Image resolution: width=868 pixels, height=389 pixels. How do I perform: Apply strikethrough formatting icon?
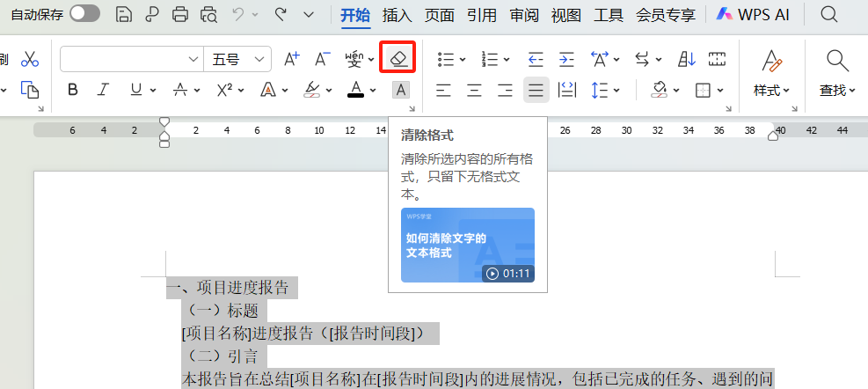[180, 89]
